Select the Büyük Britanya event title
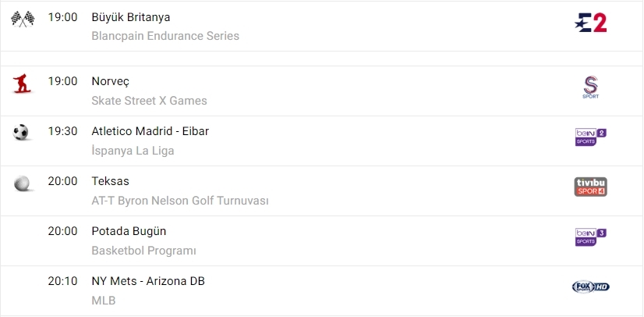The height and width of the screenshot is (317, 644). coord(131,17)
